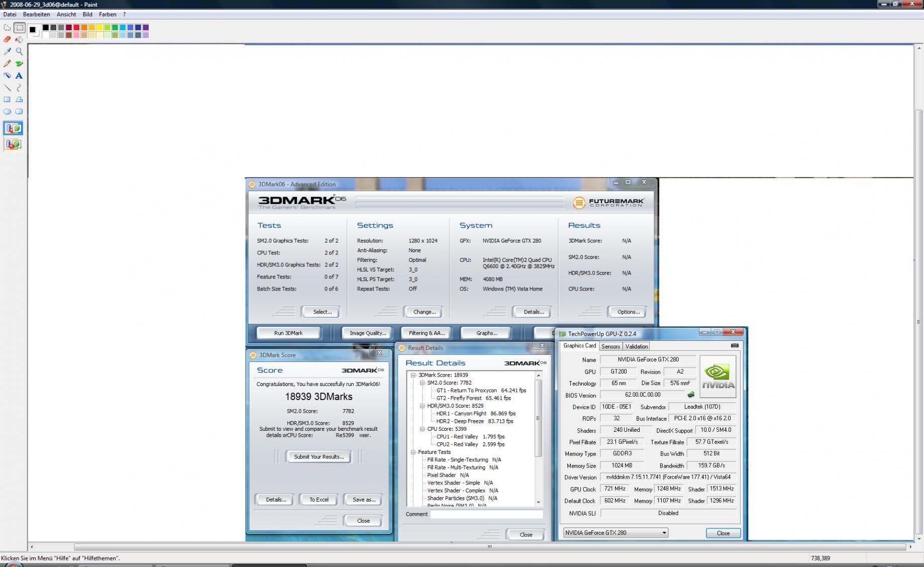Viewport: 924px width, 567px height.
Task: Click Close in Result Details window
Action: (526, 534)
